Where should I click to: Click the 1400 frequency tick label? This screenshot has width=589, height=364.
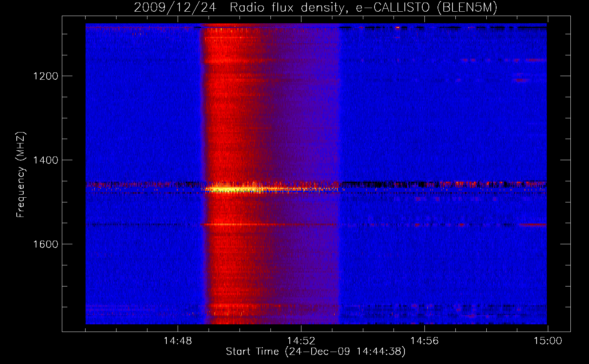click(46, 160)
